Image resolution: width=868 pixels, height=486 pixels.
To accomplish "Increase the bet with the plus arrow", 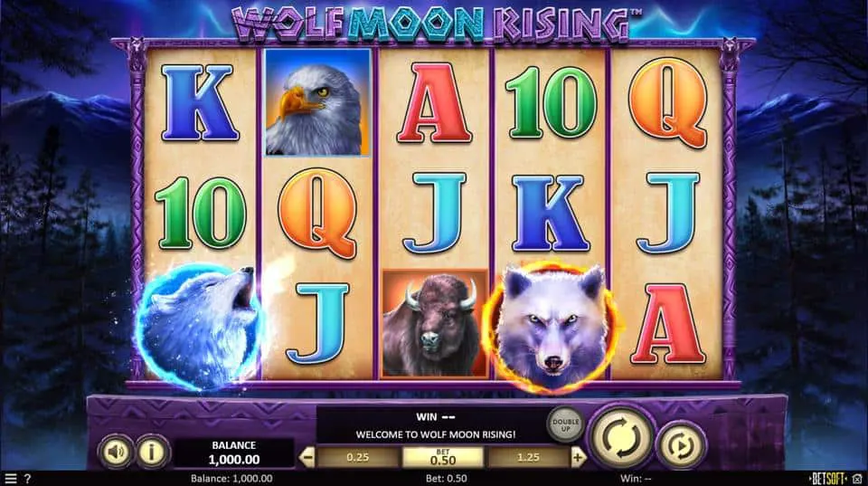I will click(x=578, y=458).
